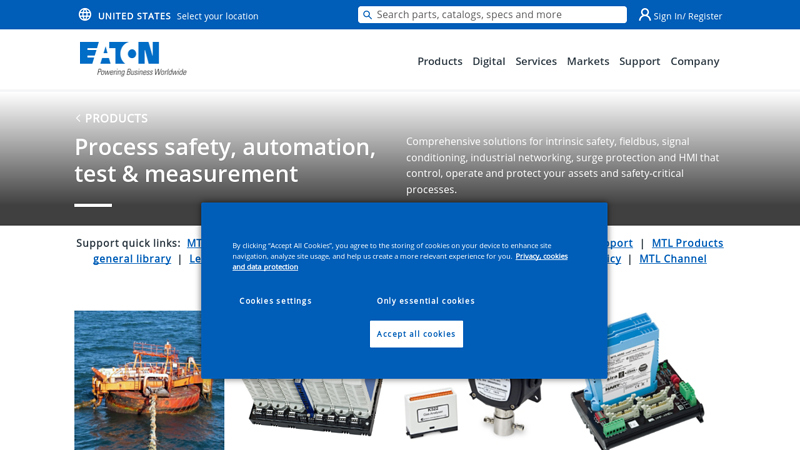Click Accept all cookies button

click(x=416, y=334)
